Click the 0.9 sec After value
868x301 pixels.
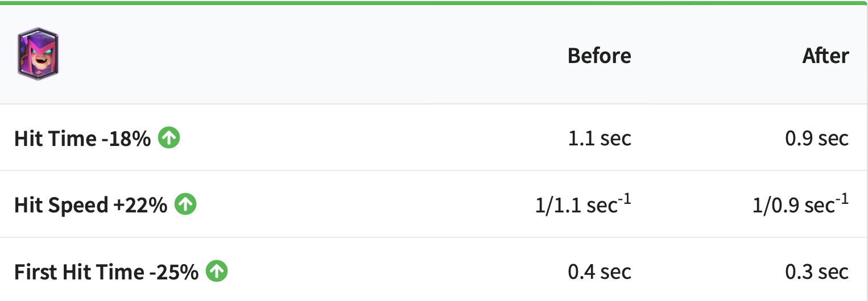click(x=817, y=138)
